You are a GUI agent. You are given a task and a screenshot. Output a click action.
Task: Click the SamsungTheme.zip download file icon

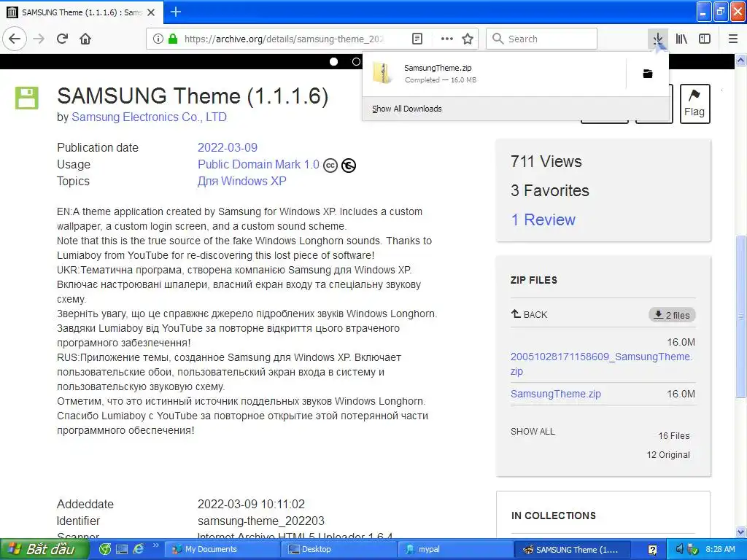(382, 74)
